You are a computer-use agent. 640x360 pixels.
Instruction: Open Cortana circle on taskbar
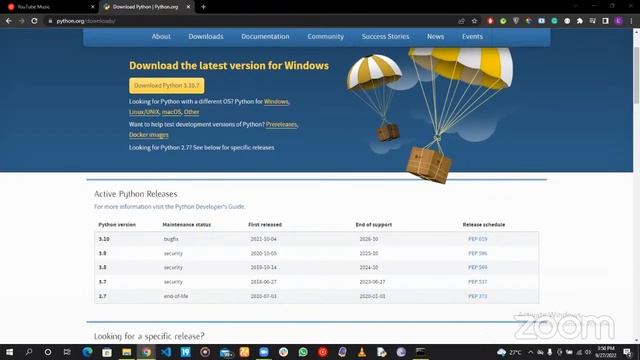[48, 352]
